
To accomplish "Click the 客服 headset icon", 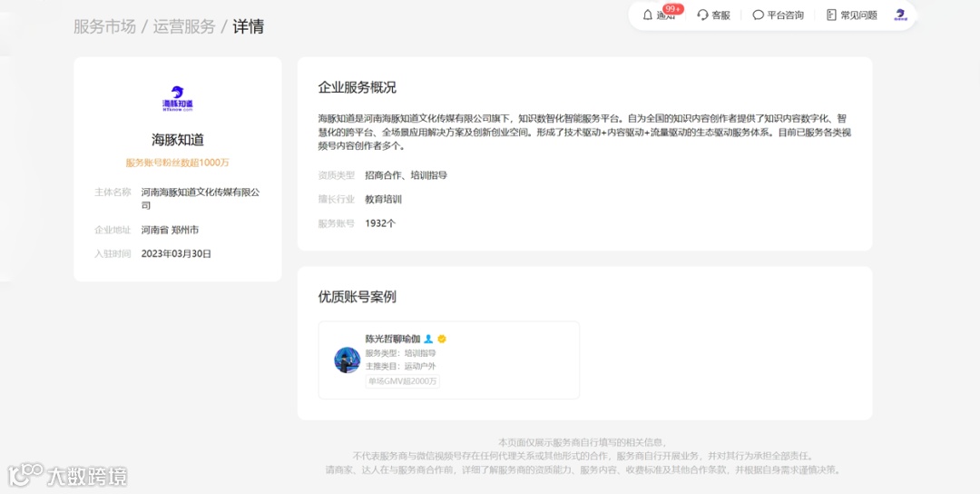I will click(702, 15).
